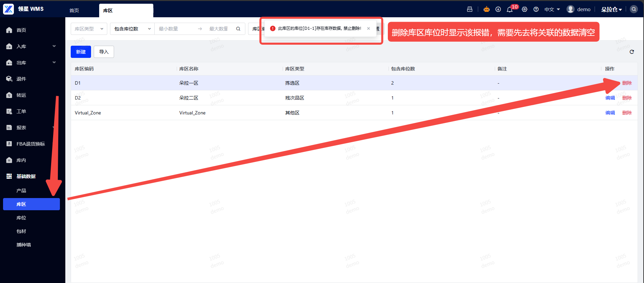Click the 退件 returns icon in sidebar

[9, 79]
